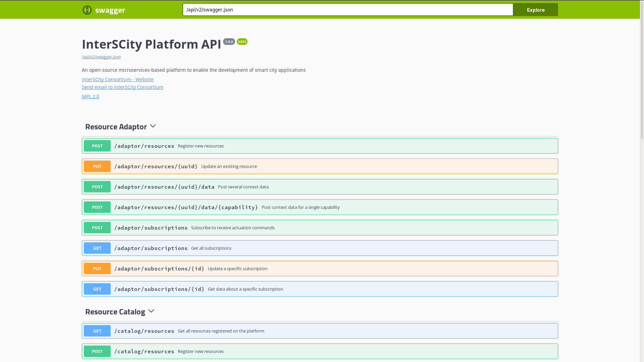Click POST badge for /adaptor/resources/{uuid}/data
644x362 pixels.
point(97,187)
